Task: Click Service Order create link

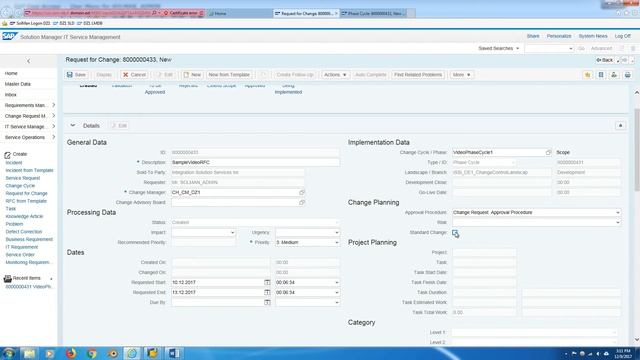Action: point(20,255)
